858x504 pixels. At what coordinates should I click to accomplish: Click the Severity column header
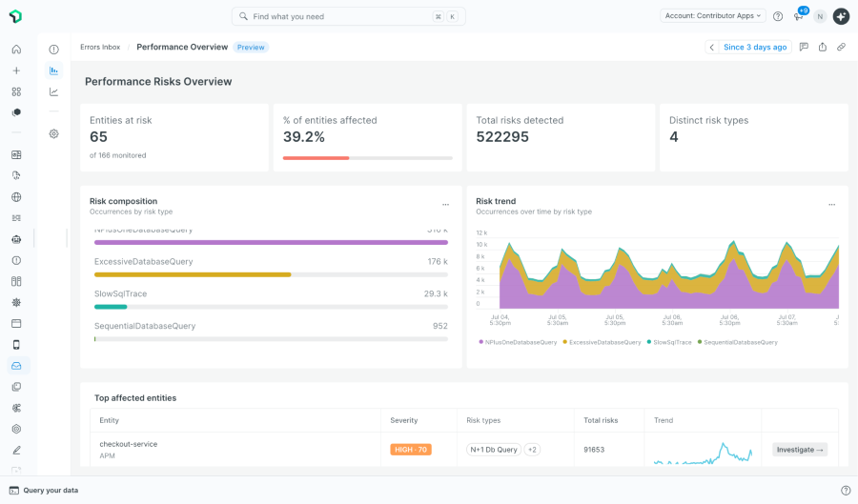(x=404, y=420)
